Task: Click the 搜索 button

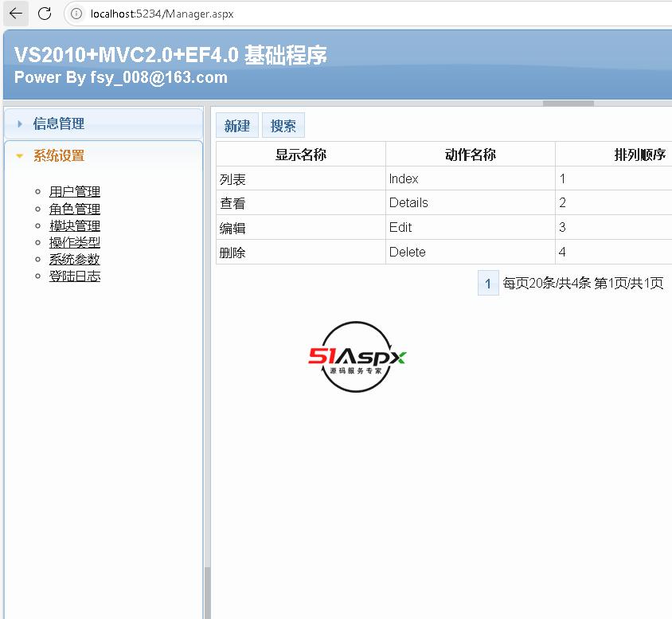Action: coord(283,125)
